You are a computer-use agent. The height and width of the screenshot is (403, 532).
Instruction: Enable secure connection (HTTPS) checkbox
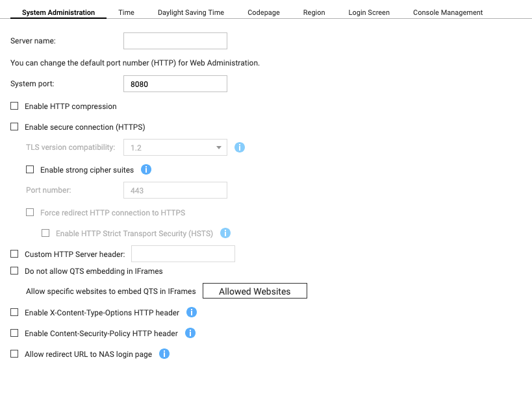[15, 127]
